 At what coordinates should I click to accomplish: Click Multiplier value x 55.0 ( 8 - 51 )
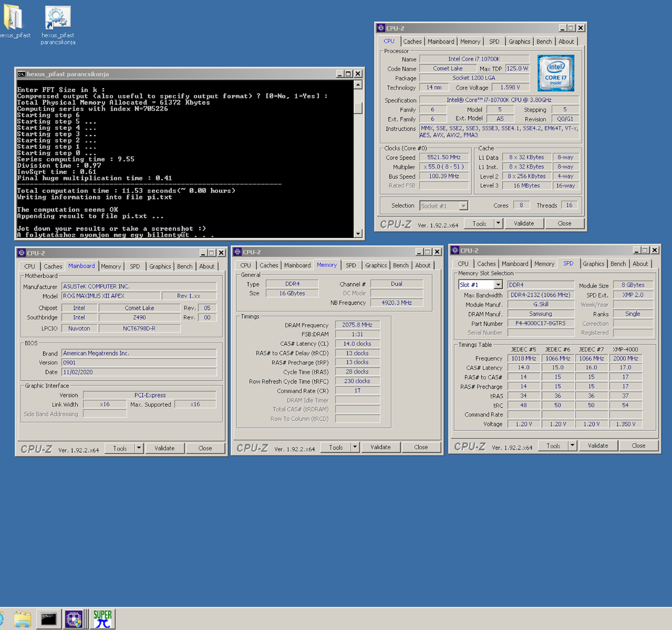point(444,167)
